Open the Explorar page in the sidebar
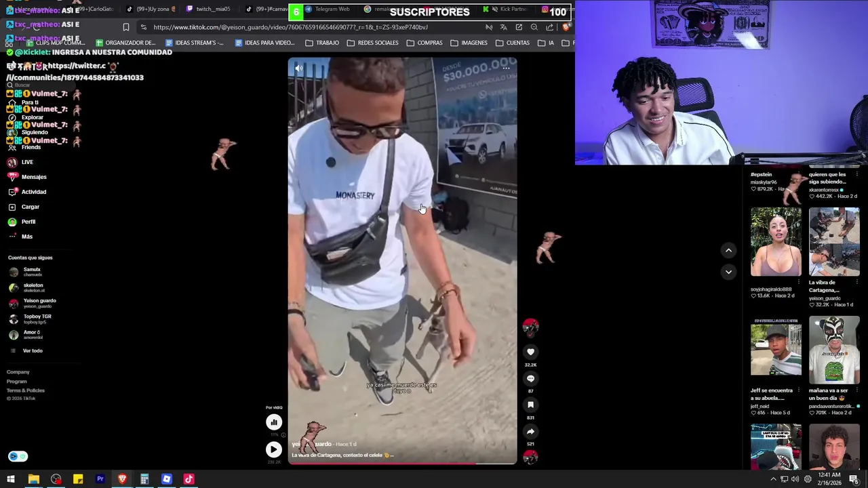The image size is (868, 488). [x=26, y=117]
